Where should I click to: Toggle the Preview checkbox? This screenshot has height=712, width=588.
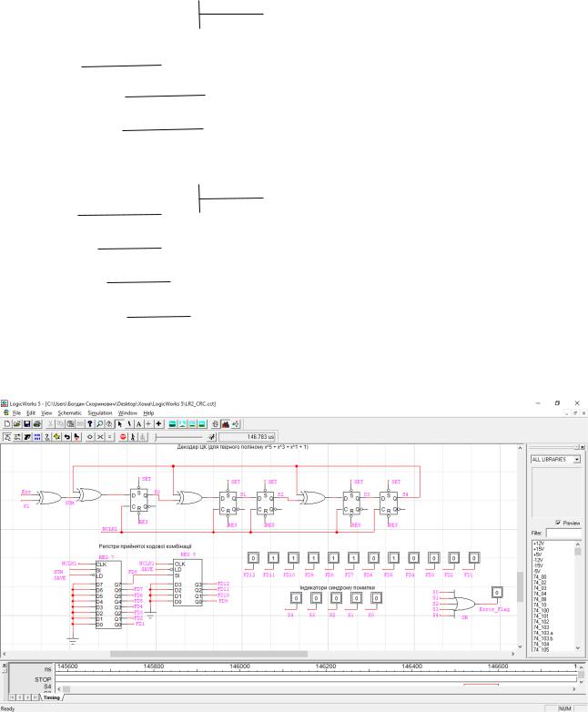tap(559, 523)
